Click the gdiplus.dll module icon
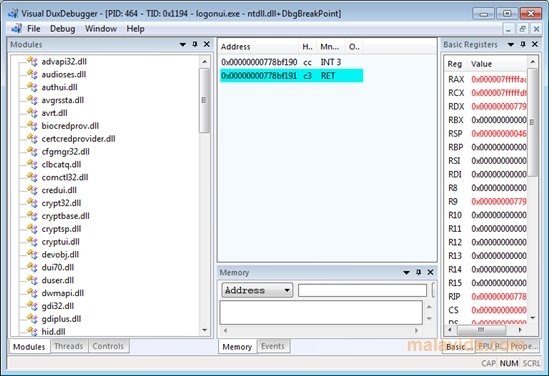 pyautogui.click(x=32, y=319)
